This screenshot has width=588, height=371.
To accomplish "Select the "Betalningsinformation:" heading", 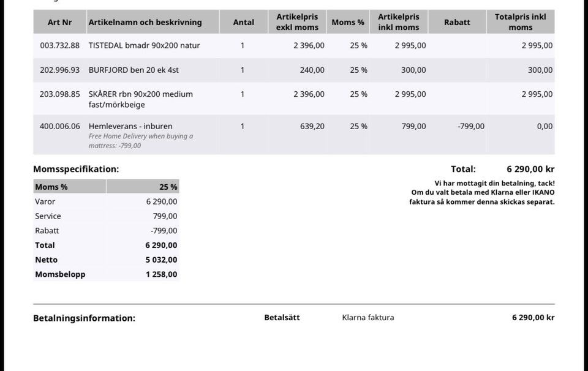I will pos(84,318).
